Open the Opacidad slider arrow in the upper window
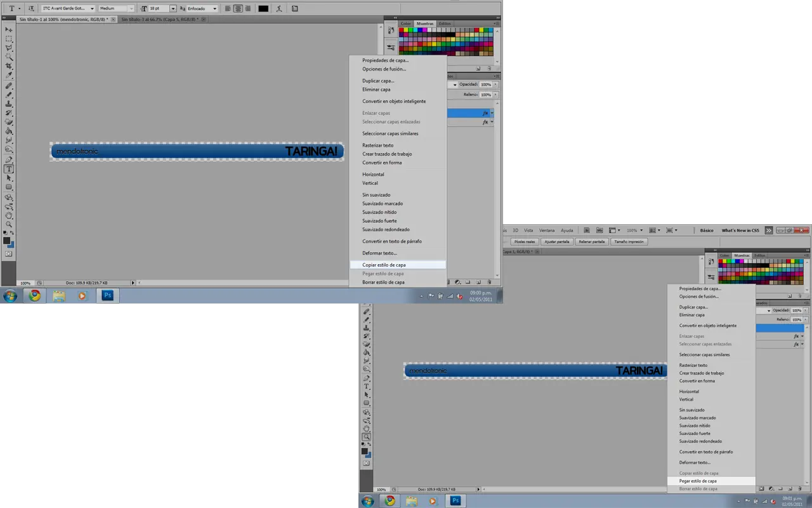This screenshot has height=508, width=812. tap(495, 84)
